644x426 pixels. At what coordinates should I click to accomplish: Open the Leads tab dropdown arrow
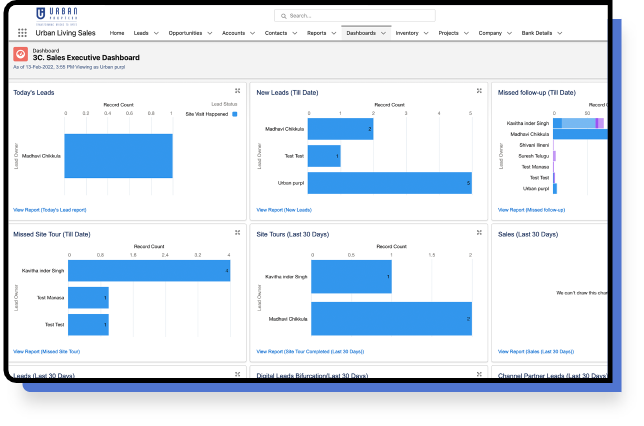point(156,33)
